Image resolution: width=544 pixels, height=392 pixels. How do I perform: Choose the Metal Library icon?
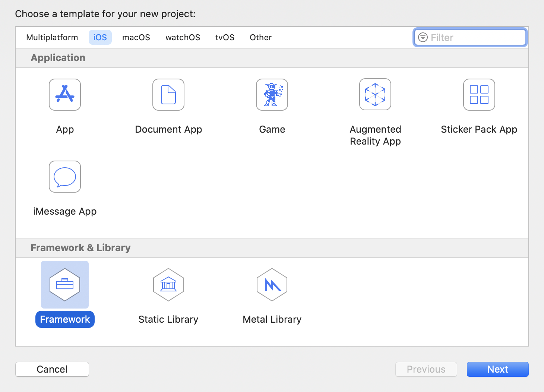coord(272,285)
